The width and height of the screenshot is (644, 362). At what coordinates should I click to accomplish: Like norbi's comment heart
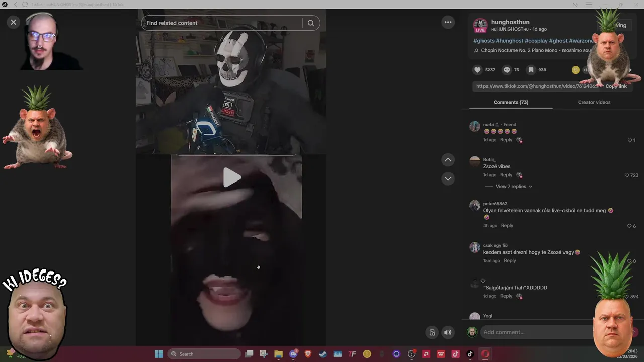[x=630, y=141]
